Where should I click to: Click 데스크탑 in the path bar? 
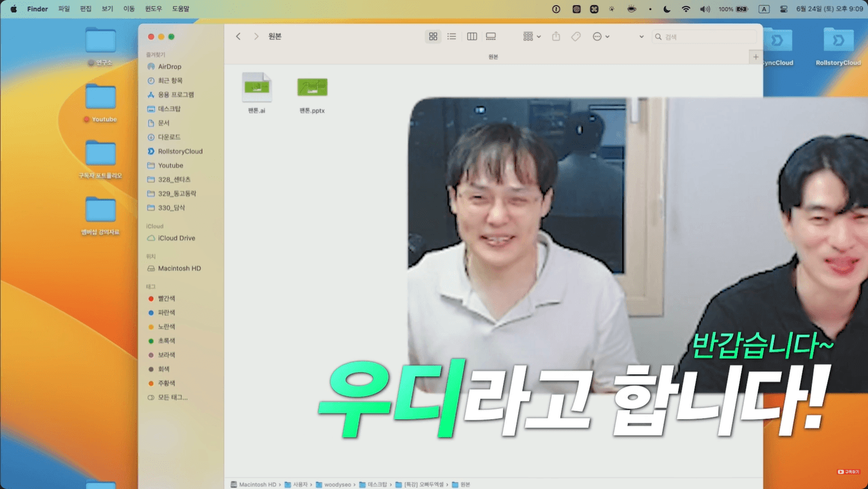pyautogui.click(x=373, y=484)
